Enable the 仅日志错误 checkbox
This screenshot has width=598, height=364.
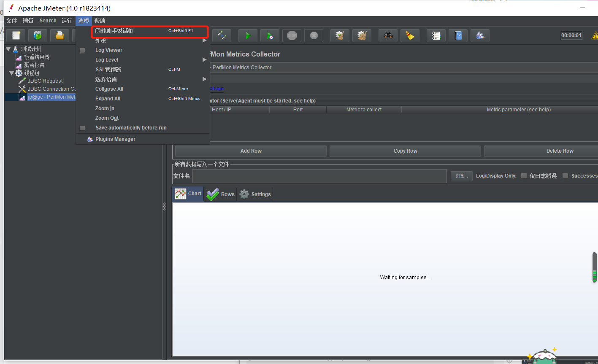[524, 176]
